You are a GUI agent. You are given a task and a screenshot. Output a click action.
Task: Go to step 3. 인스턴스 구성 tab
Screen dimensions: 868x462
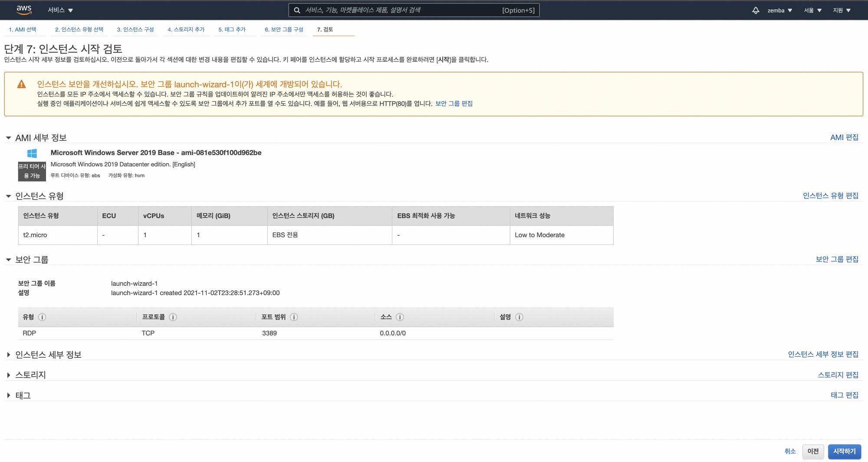(135, 30)
